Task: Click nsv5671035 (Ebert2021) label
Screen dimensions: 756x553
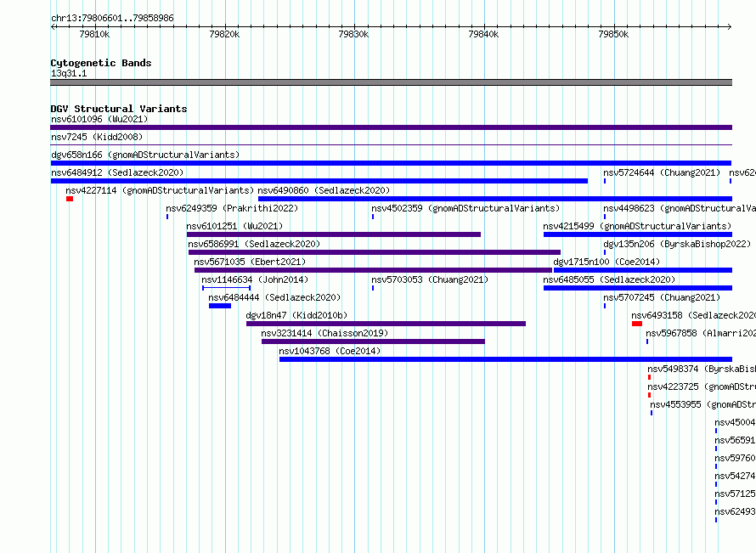Action: click(x=250, y=262)
